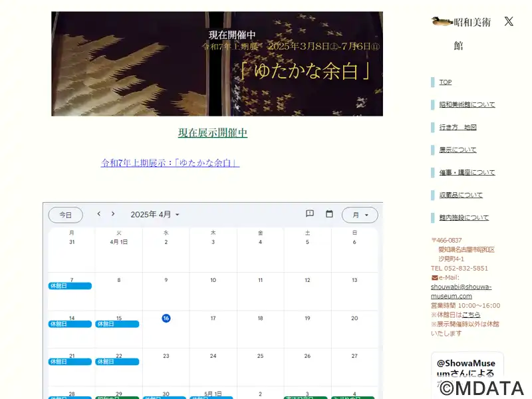Select calendar date 10
The height and width of the screenshot is (399, 532).
(213, 280)
